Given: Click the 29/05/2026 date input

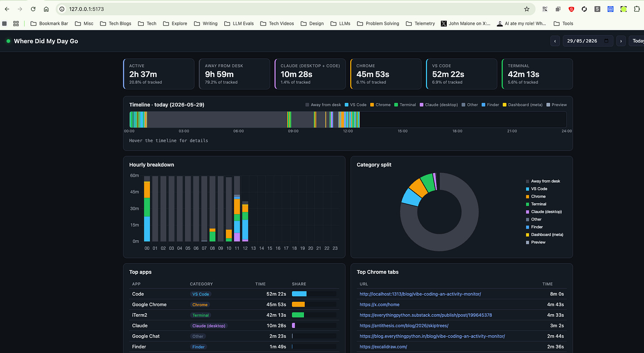Looking at the screenshot, I should click(x=587, y=41).
